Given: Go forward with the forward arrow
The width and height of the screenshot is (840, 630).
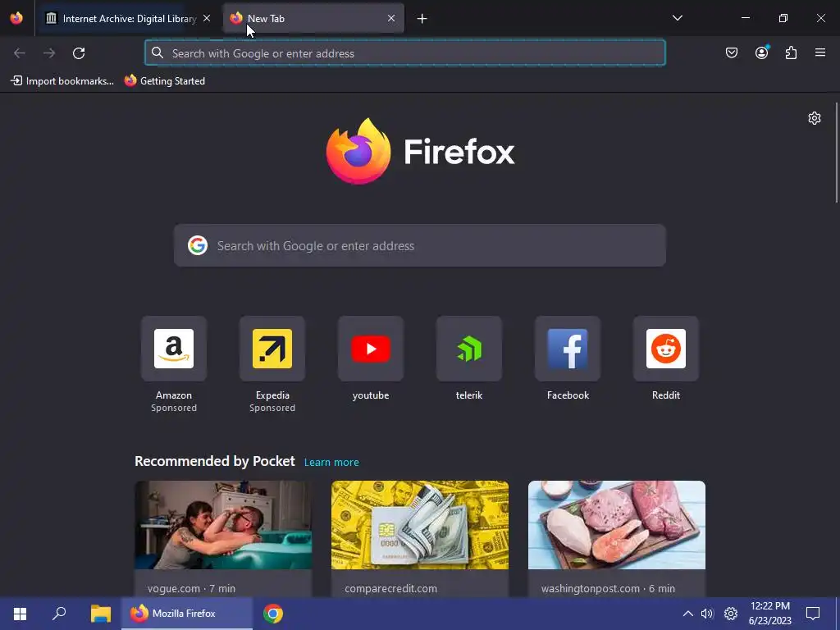Looking at the screenshot, I should (x=49, y=53).
